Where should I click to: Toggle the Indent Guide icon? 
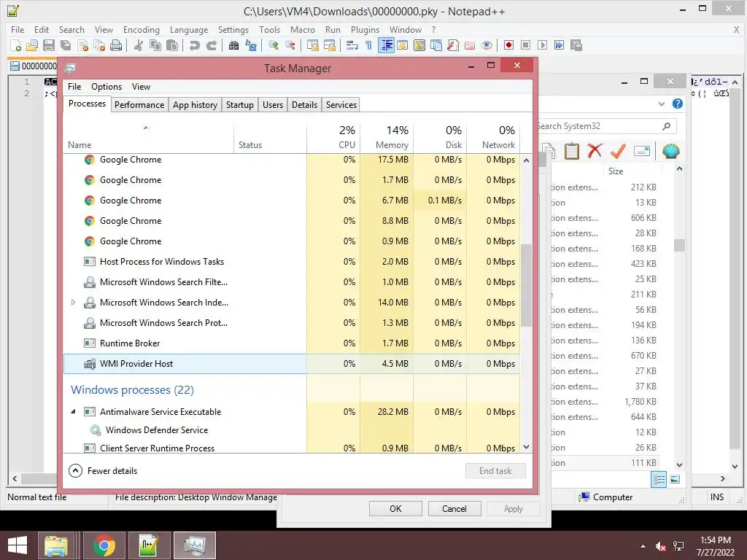387,45
